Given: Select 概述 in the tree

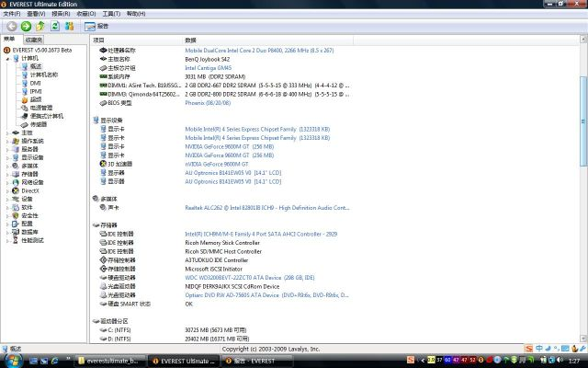Looking at the screenshot, I should pyautogui.click(x=36, y=66).
